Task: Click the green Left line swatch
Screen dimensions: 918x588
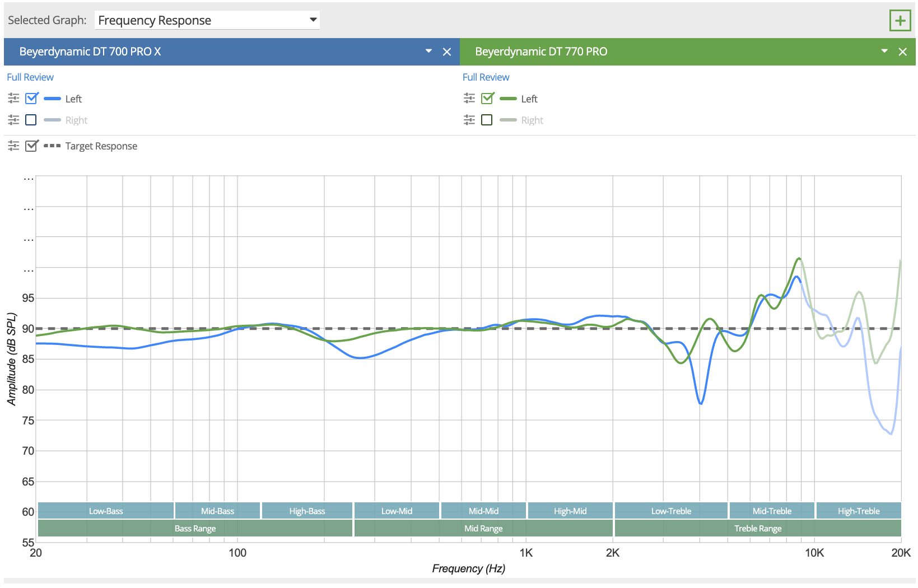Action: pyautogui.click(x=508, y=99)
